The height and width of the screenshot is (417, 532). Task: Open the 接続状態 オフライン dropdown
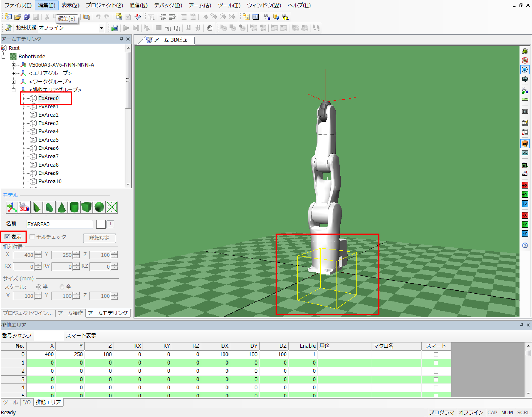[x=101, y=28]
